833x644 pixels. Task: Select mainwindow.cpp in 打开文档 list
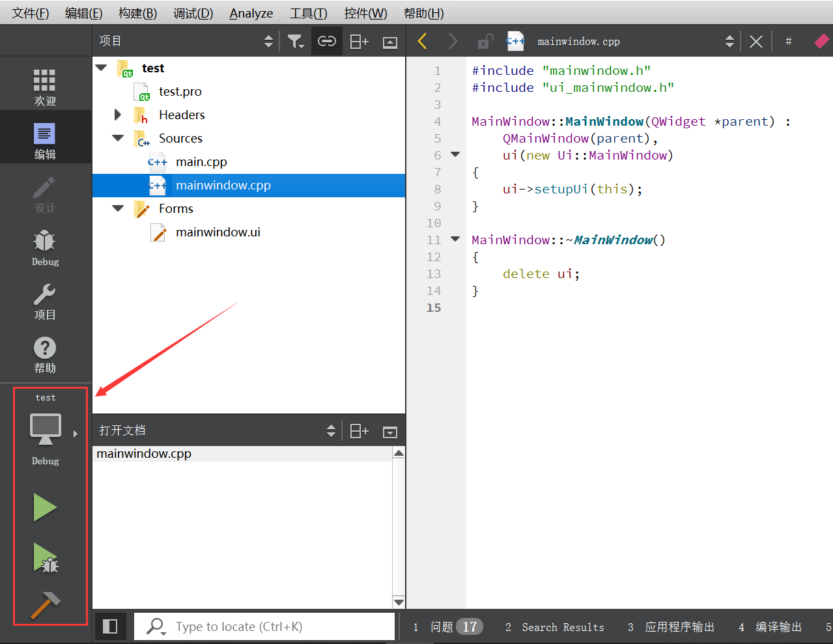click(x=242, y=454)
